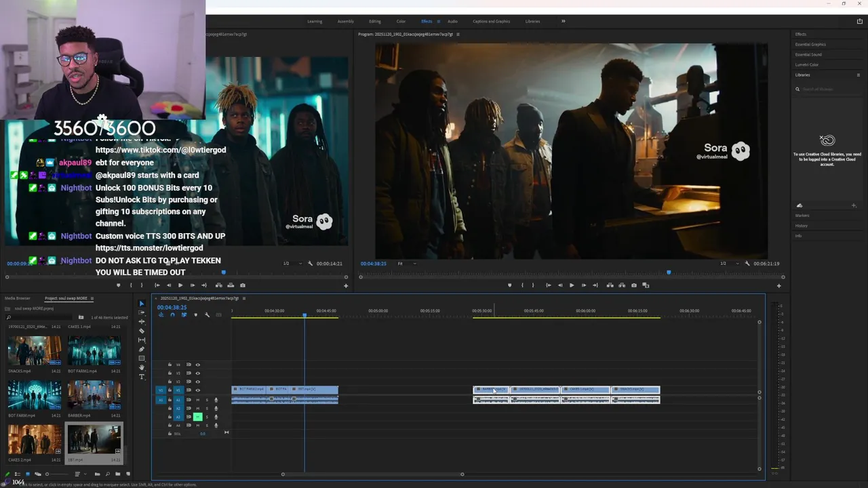868x488 pixels.
Task: Open the Program monitor settings wrench
Action: pos(747,264)
